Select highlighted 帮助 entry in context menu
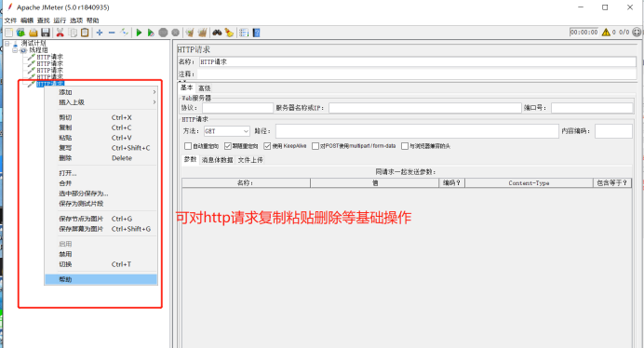The image size is (644, 348). tap(101, 279)
